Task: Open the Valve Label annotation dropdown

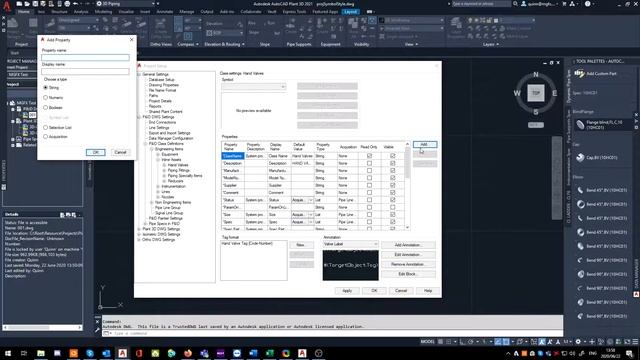Action: point(351,244)
